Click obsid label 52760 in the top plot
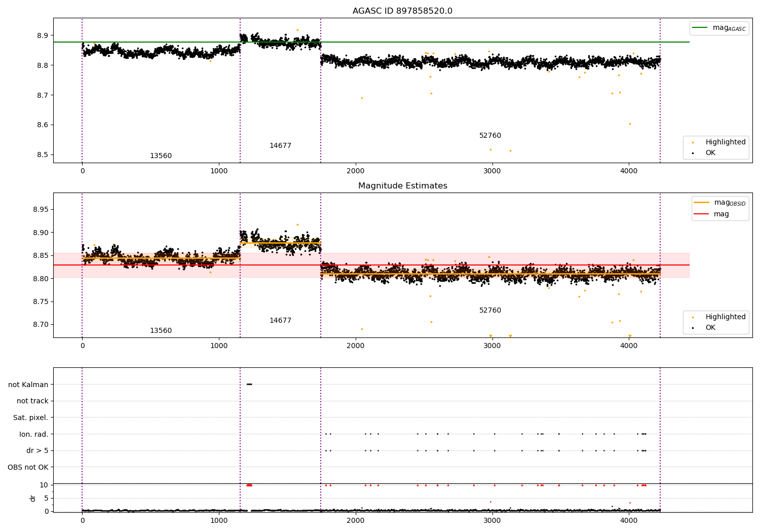Image resolution: width=760 pixels, height=532 pixels. click(x=490, y=136)
